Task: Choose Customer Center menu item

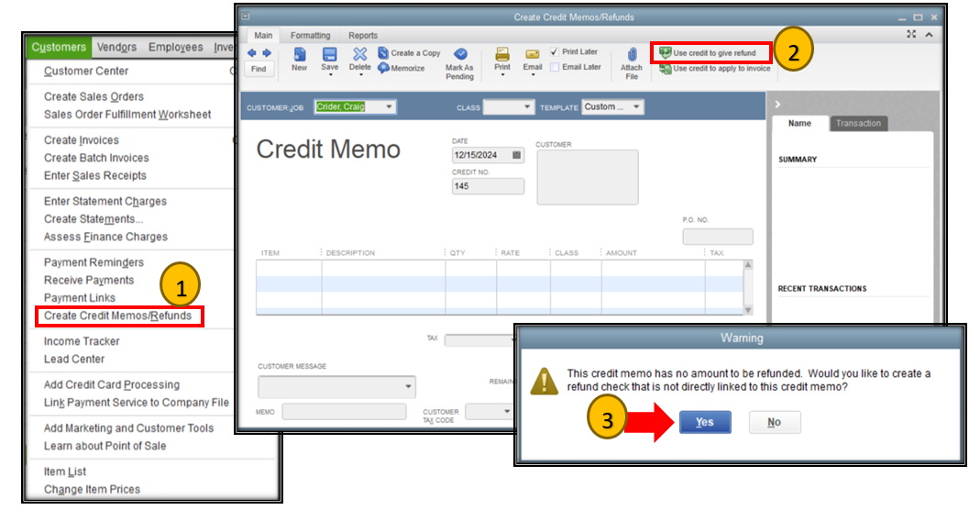Action: [x=86, y=71]
